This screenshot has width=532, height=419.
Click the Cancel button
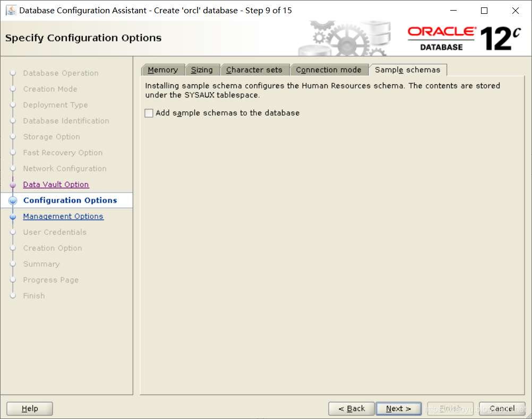[502, 408]
